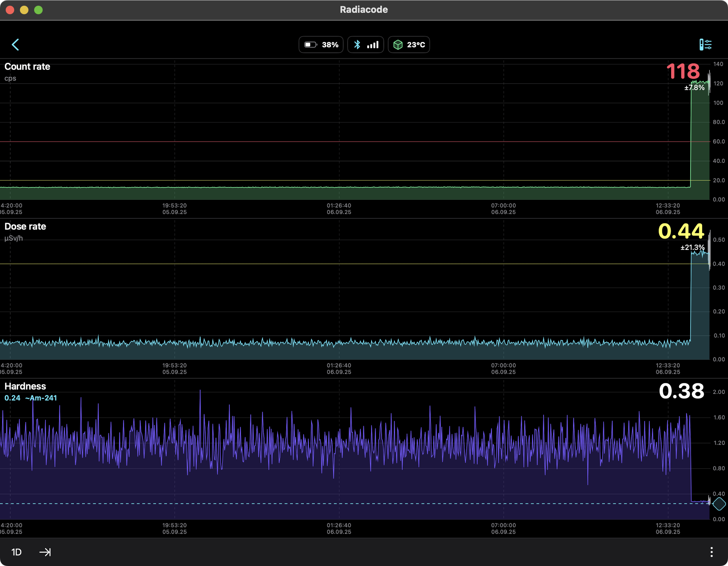The width and height of the screenshot is (728, 566).
Task: Click the battery 38% indicator
Action: point(321,45)
